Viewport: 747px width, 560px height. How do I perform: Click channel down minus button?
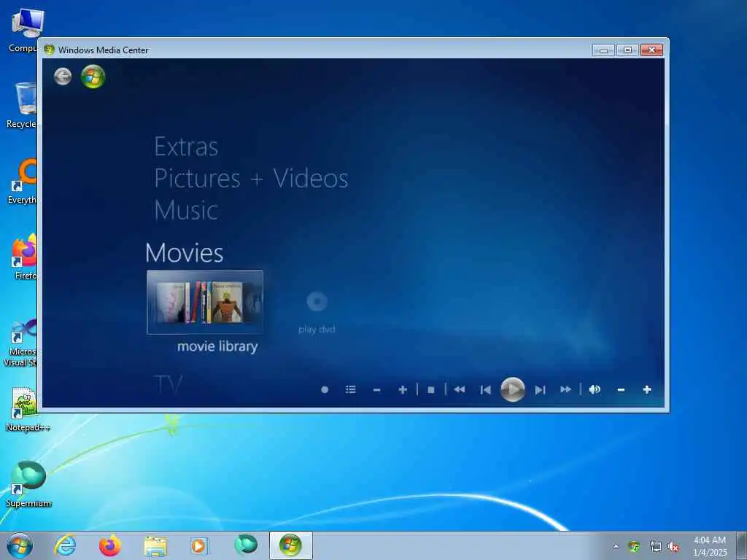point(377,389)
